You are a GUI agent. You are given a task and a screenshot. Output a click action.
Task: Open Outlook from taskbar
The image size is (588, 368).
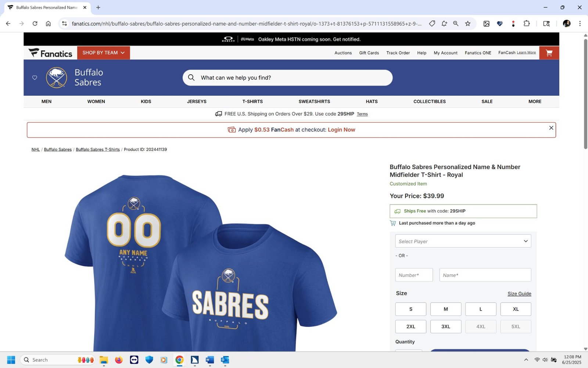click(x=225, y=360)
